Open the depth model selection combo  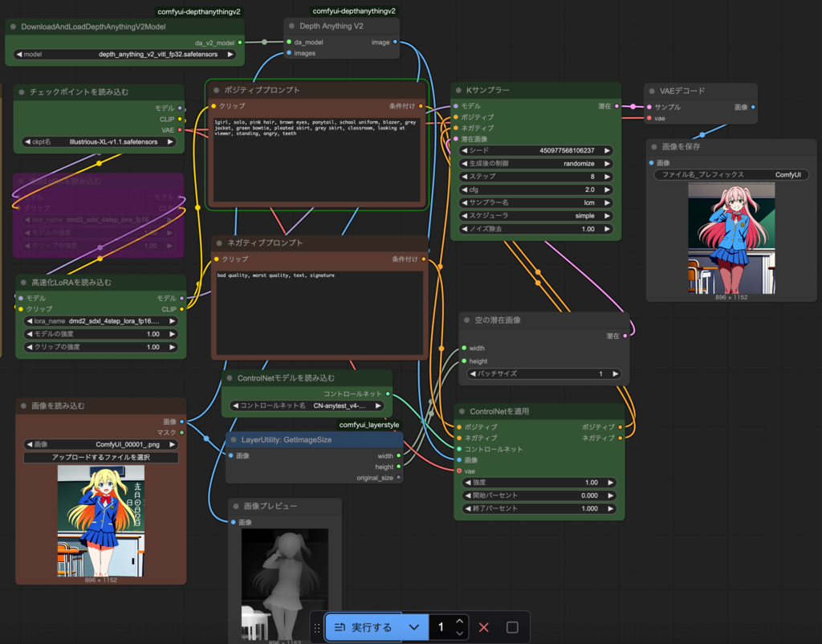point(124,54)
